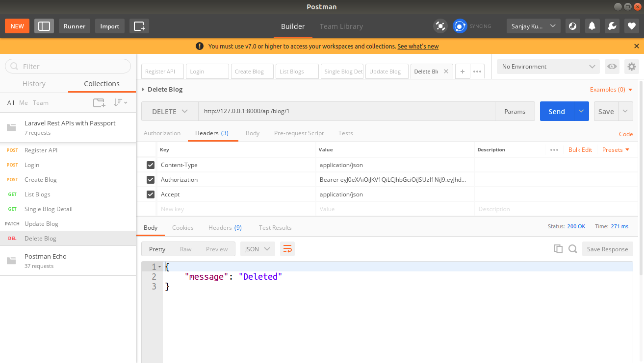Copy the response to clipboard
The width and height of the screenshot is (644, 363).
[x=558, y=249]
